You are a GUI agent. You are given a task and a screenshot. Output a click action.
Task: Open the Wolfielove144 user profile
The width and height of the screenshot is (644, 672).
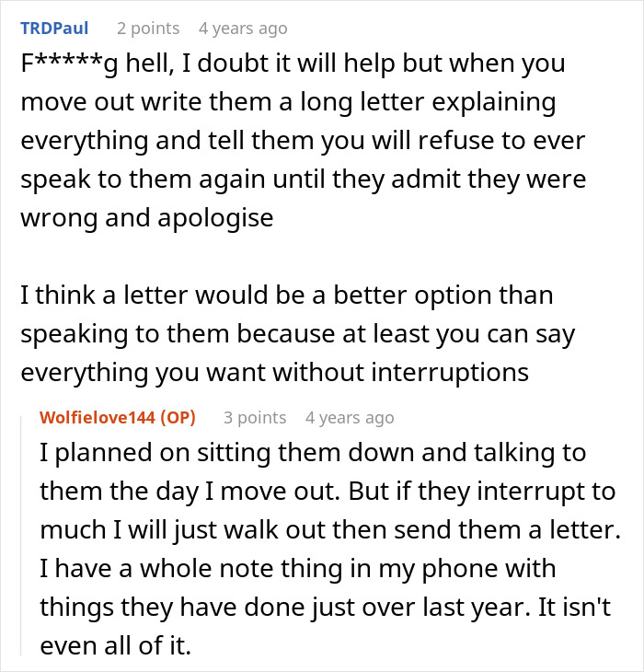98,417
